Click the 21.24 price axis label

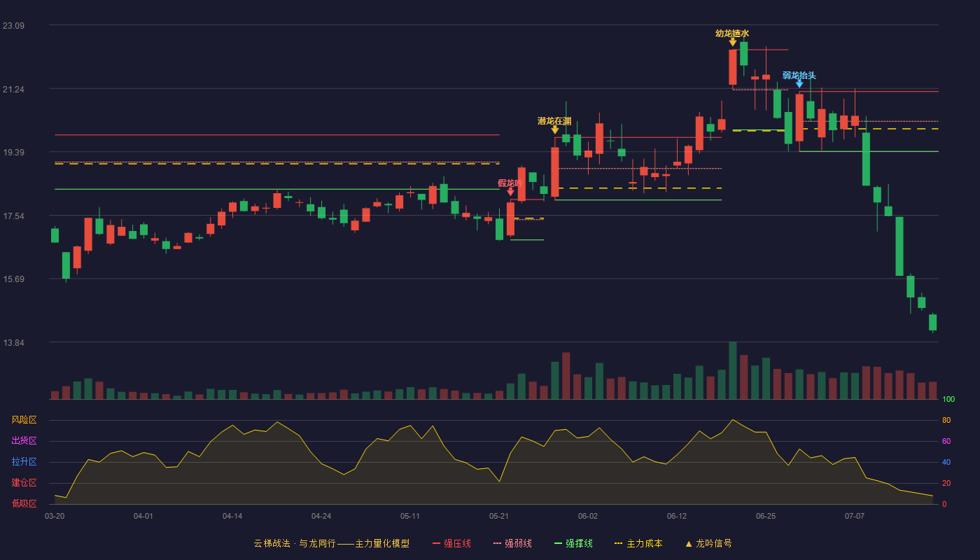(13, 90)
